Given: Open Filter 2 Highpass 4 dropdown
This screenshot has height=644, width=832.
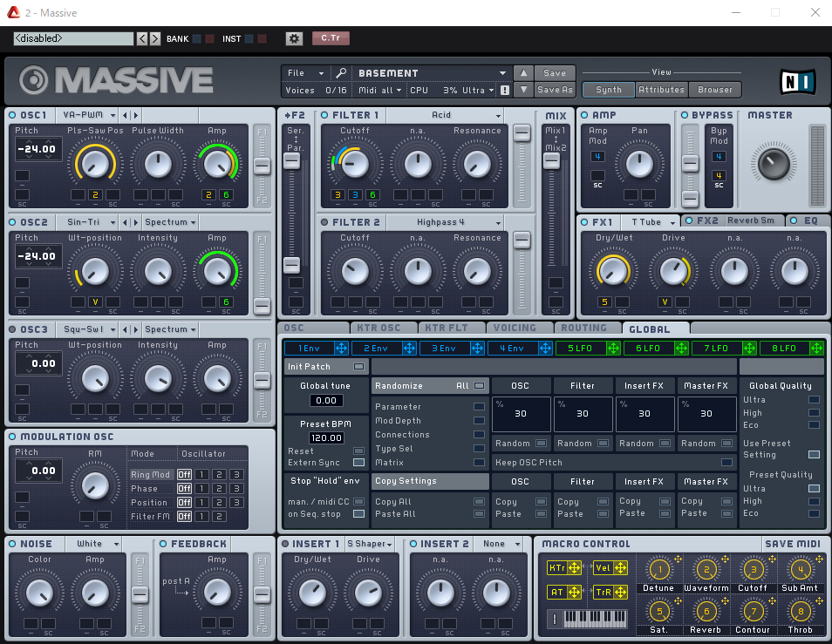Looking at the screenshot, I should pyautogui.click(x=445, y=222).
